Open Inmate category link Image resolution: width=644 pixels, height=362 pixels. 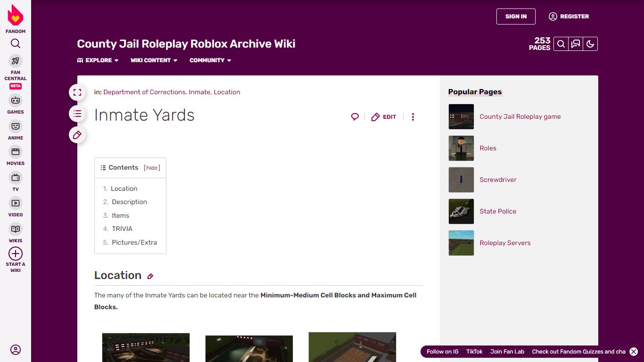[199, 92]
